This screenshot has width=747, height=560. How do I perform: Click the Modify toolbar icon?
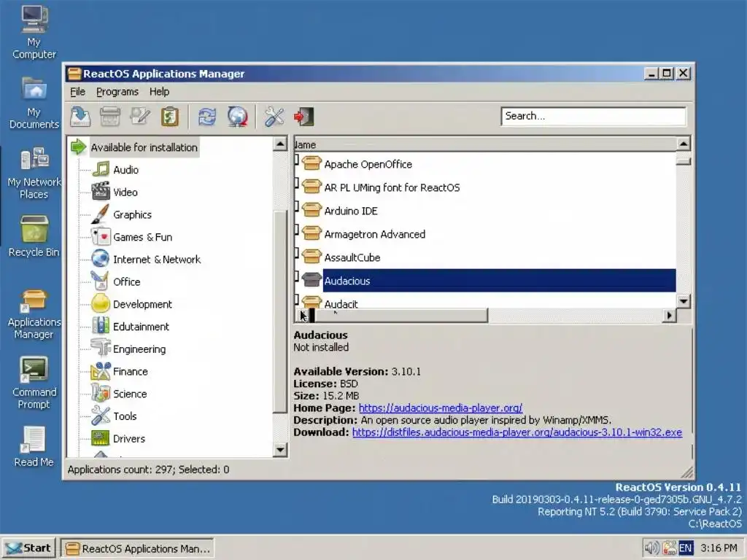139,117
